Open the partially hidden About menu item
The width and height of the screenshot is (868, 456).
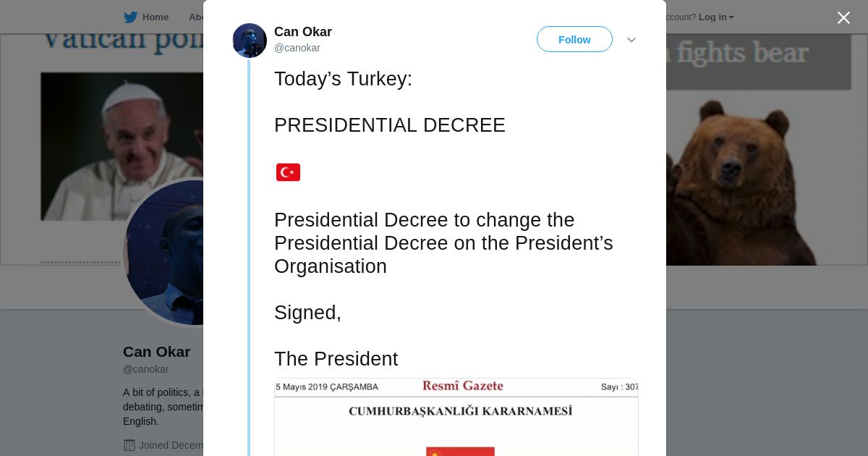(196, 17)
